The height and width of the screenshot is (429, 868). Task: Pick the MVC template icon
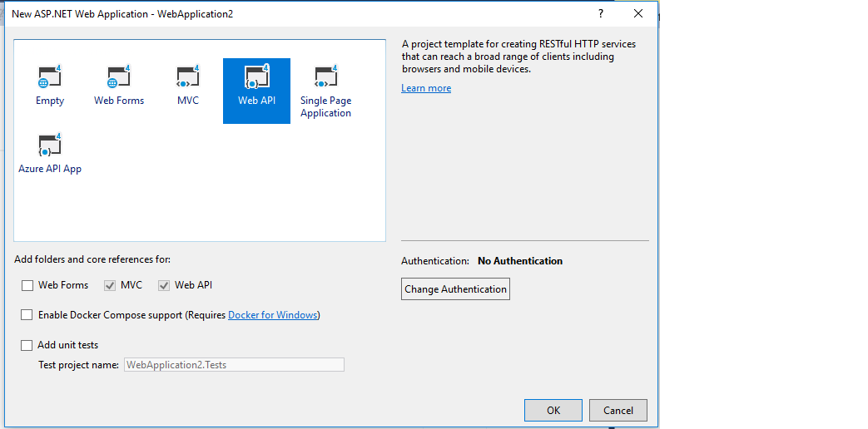188,78
